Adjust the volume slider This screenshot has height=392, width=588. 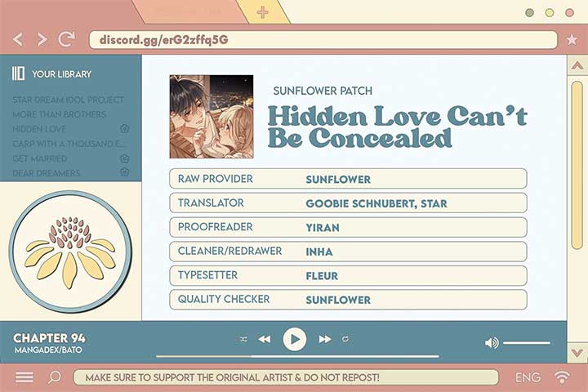tap(526, 343)
